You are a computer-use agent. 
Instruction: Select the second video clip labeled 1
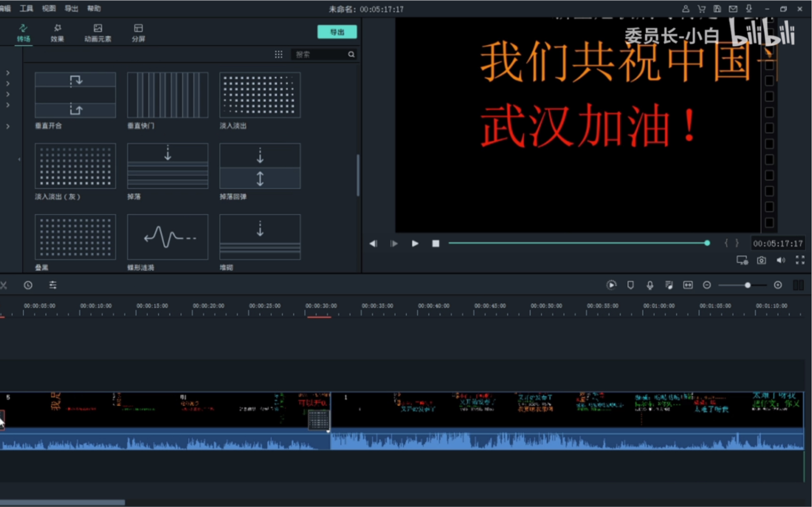[x=567, y=421]
